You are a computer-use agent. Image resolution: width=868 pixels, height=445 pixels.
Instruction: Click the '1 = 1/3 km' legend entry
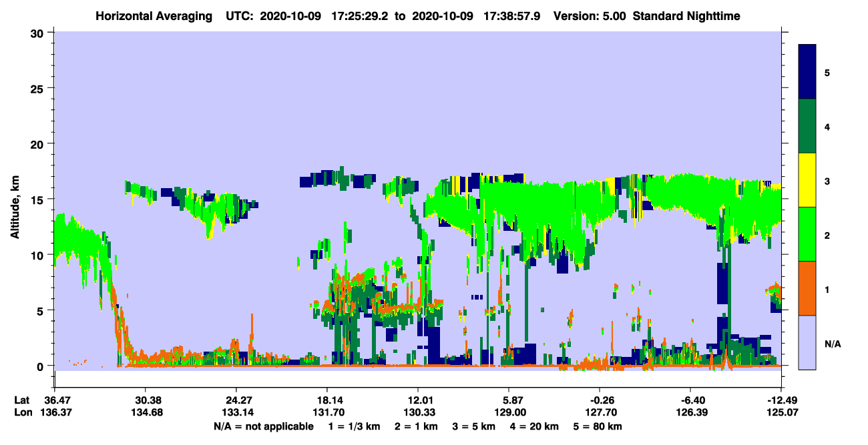point(355,426)
